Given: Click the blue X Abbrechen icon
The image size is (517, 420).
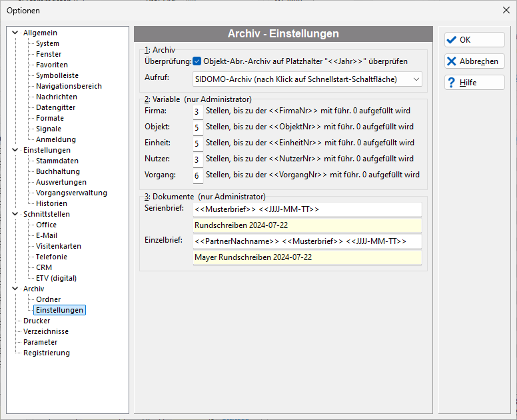Looking at the screenshot, I should (452, 61).
